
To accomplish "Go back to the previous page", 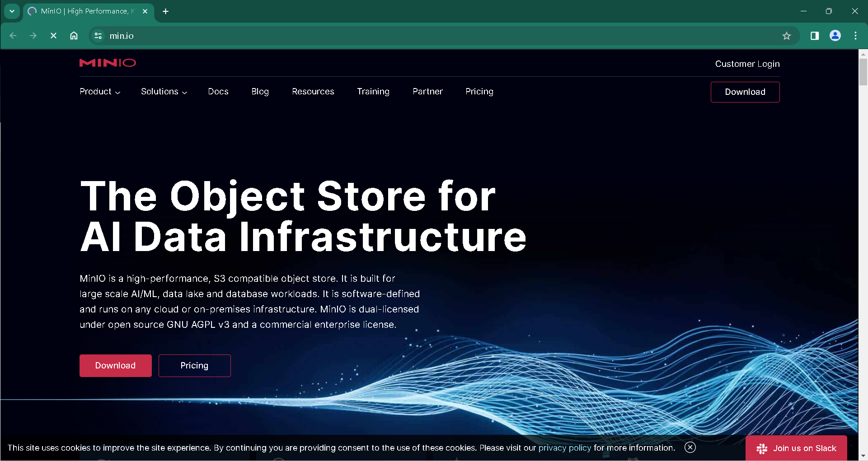I will (13, 36).
